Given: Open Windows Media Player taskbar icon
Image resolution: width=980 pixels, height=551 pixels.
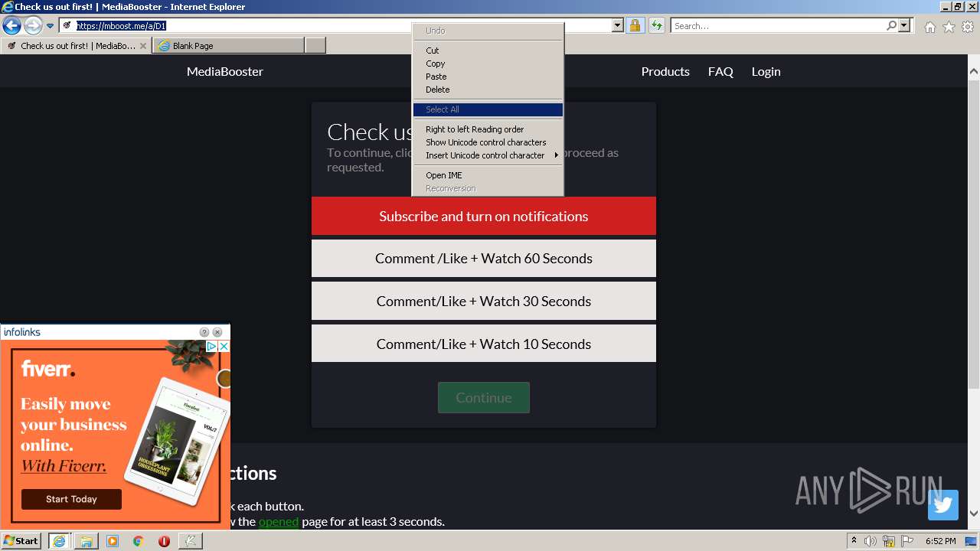Looking at the screenshot, I should click(113, 541).
